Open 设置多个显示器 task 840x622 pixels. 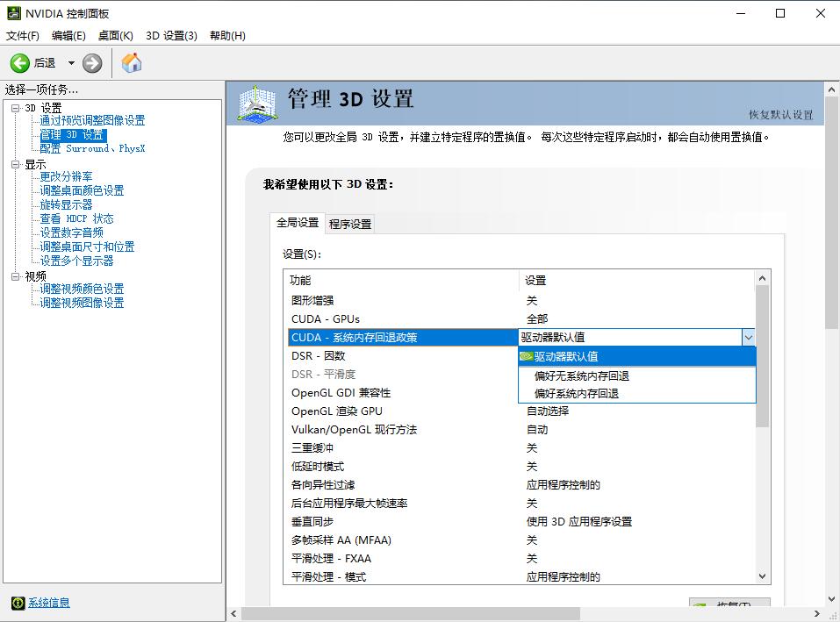(x=76, y=261)
